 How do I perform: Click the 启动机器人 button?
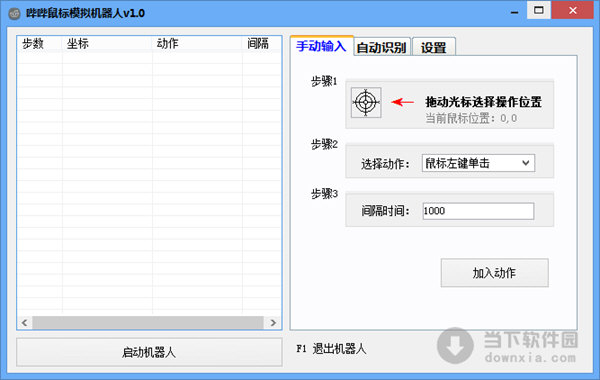(149, 352)
